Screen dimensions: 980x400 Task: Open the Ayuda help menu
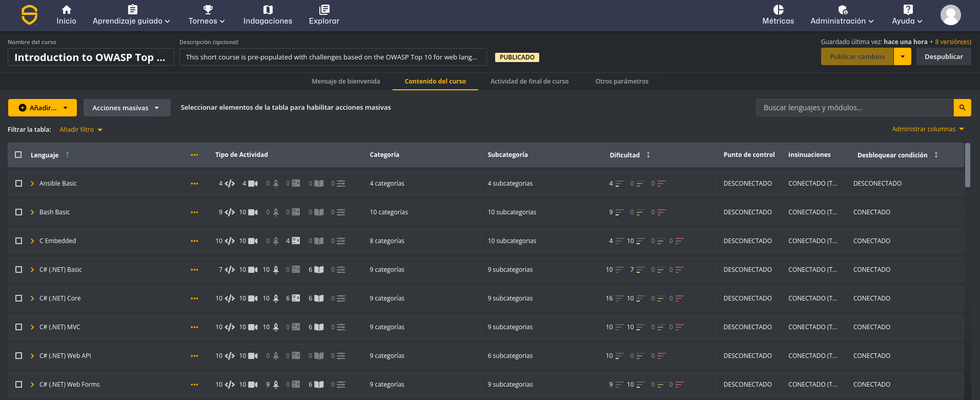pos(907,15)
